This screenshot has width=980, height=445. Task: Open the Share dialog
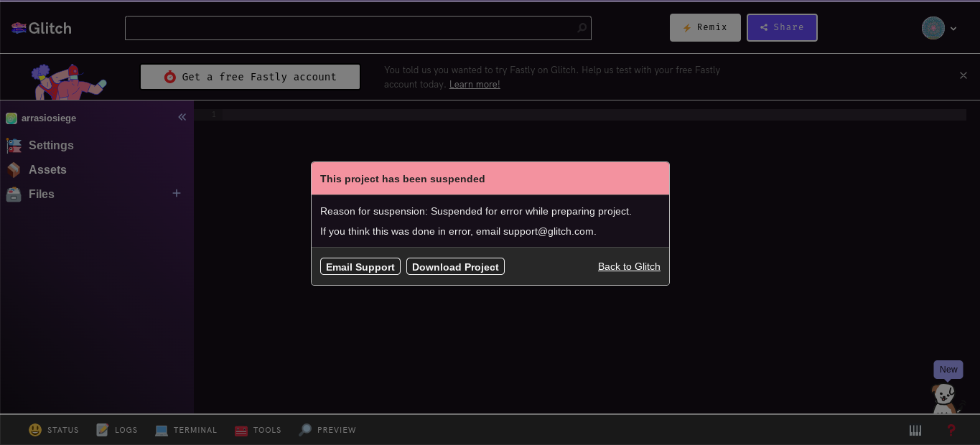[782, 27]
